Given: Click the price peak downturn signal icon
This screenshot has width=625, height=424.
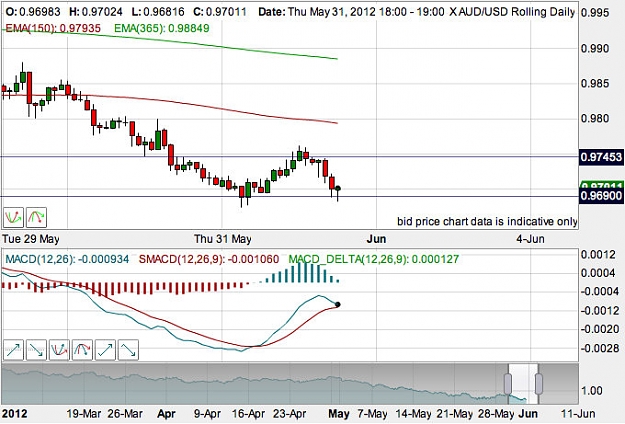Looking at the screenshot, I should tap(37, 217).
